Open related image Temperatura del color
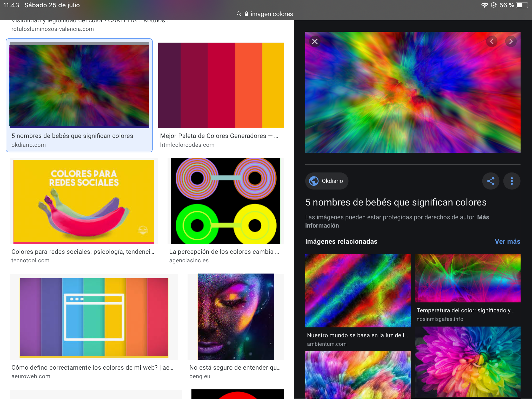This screenshot has height=399, width=532. pyautogui.click(x=467, y=278)
